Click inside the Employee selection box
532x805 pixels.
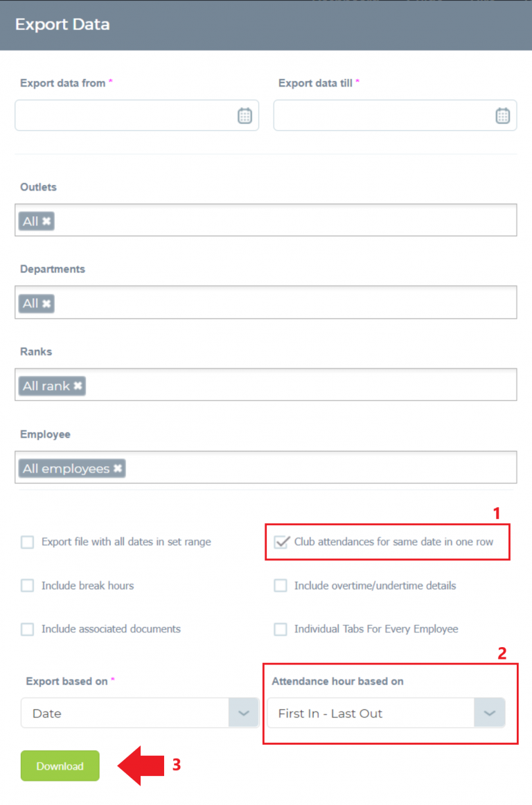pos(266,467)
